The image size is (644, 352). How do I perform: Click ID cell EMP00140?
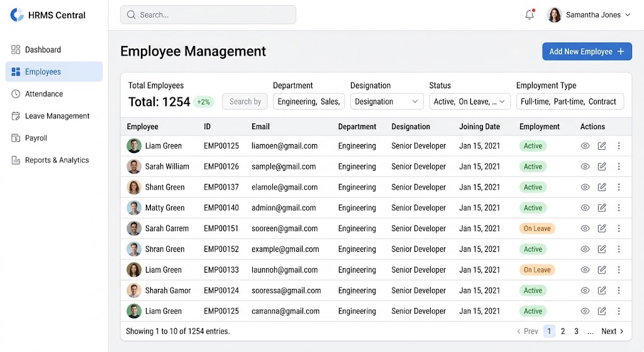coord(221,208)
